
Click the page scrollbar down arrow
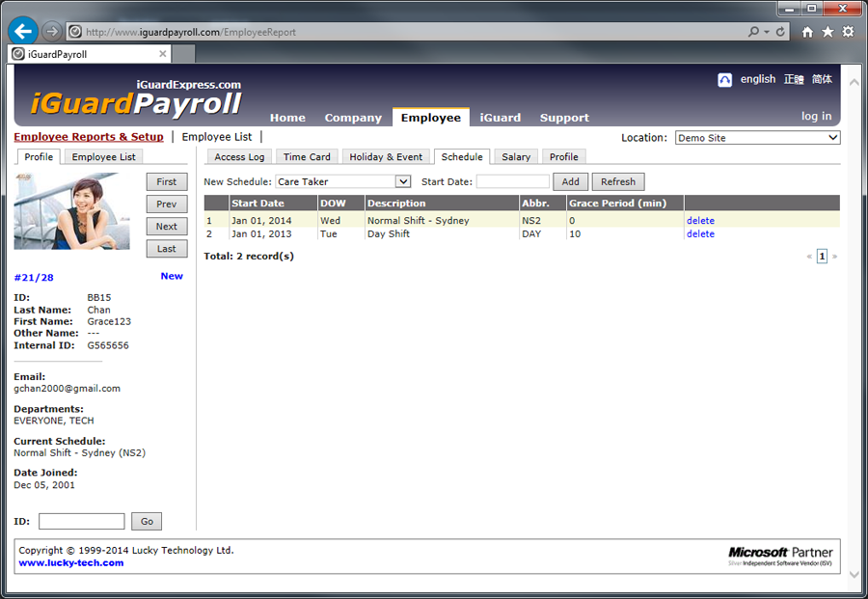854,575
